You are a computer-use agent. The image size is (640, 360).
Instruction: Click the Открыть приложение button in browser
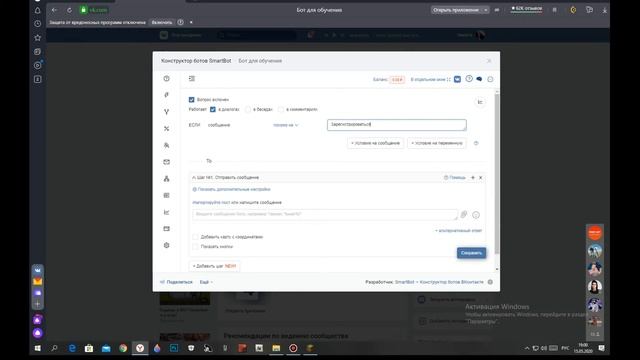pyautogui.click(x=456, y=10)
